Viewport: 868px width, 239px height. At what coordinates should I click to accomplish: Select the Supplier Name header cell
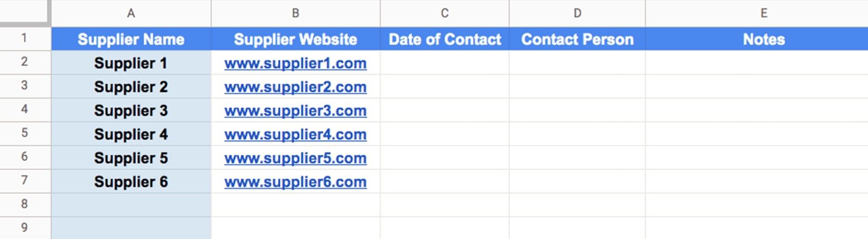click(131, 39)
